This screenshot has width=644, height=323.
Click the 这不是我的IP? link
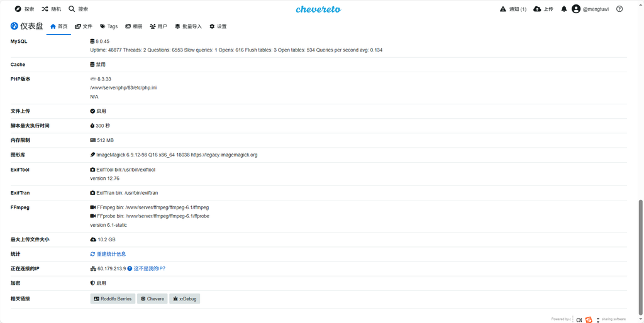[x=150, y=268]
